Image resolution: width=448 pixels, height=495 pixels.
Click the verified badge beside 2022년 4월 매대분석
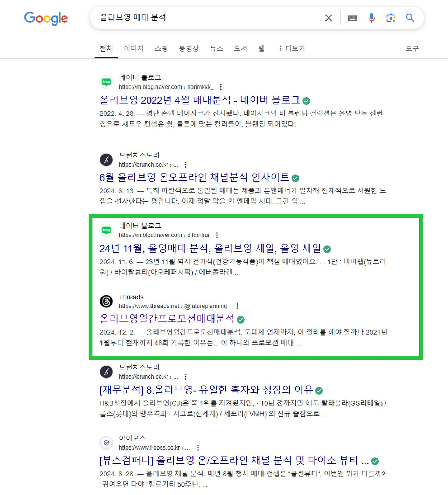pyautogui.click(x=306, y=101)
